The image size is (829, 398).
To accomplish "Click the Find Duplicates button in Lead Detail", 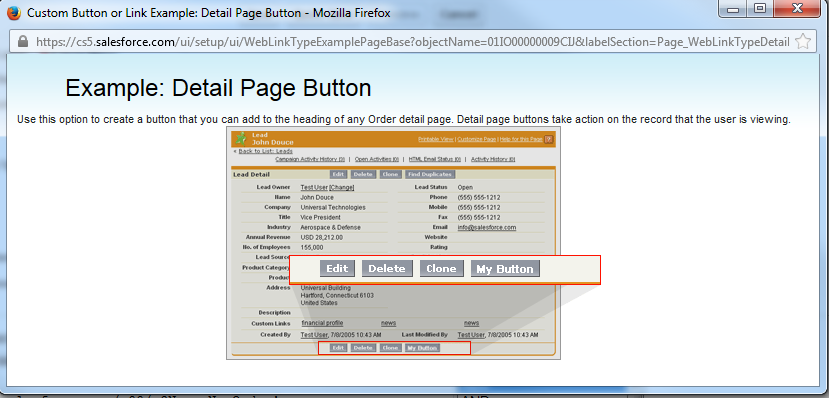I will coord(430,174).
